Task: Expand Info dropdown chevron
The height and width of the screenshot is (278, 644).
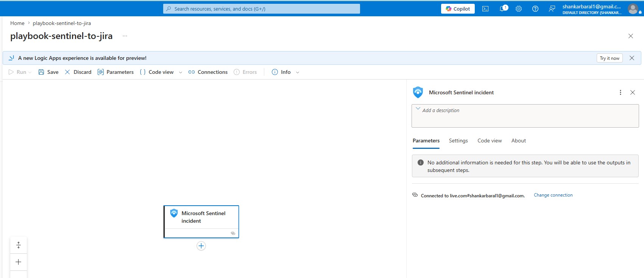Action: point(298,72)
